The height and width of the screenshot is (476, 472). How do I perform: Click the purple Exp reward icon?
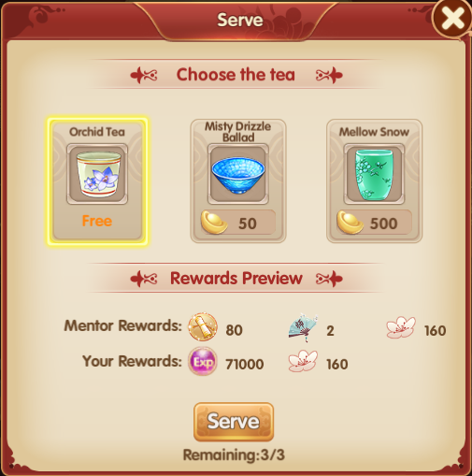[x=203, y=362]
